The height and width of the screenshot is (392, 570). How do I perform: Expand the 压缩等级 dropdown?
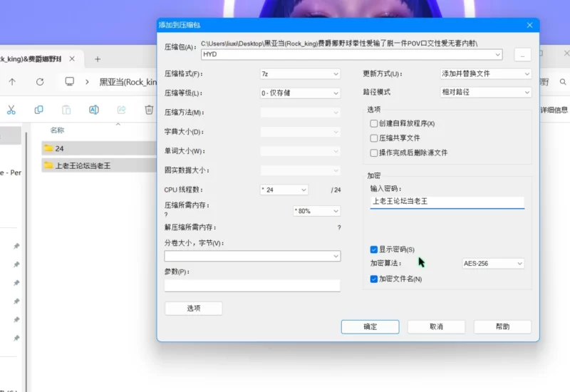pos(300,93)
